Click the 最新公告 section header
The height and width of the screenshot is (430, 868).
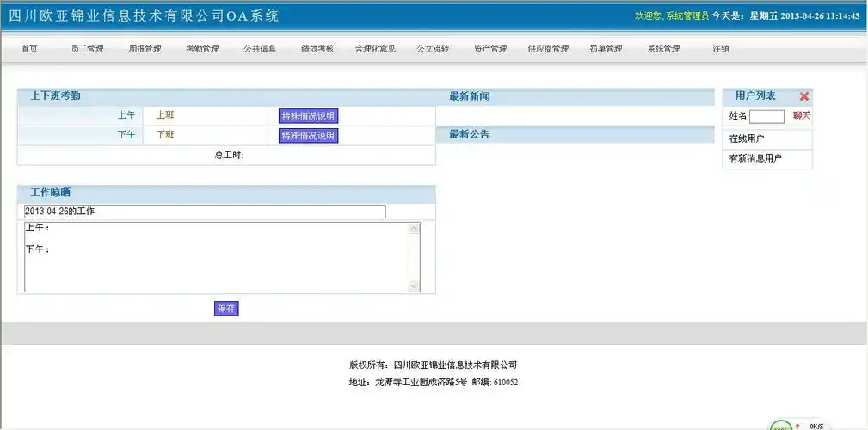coord(470,134)
